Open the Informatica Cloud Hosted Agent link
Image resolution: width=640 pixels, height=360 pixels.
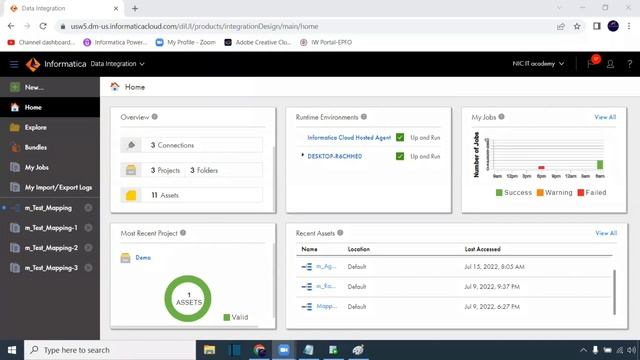point(349,138)
